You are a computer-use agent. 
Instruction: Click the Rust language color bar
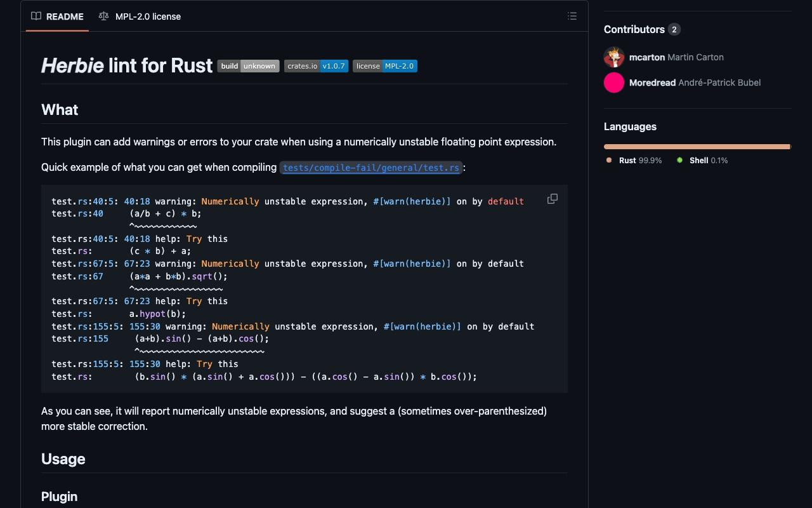(x=697, y=147)
